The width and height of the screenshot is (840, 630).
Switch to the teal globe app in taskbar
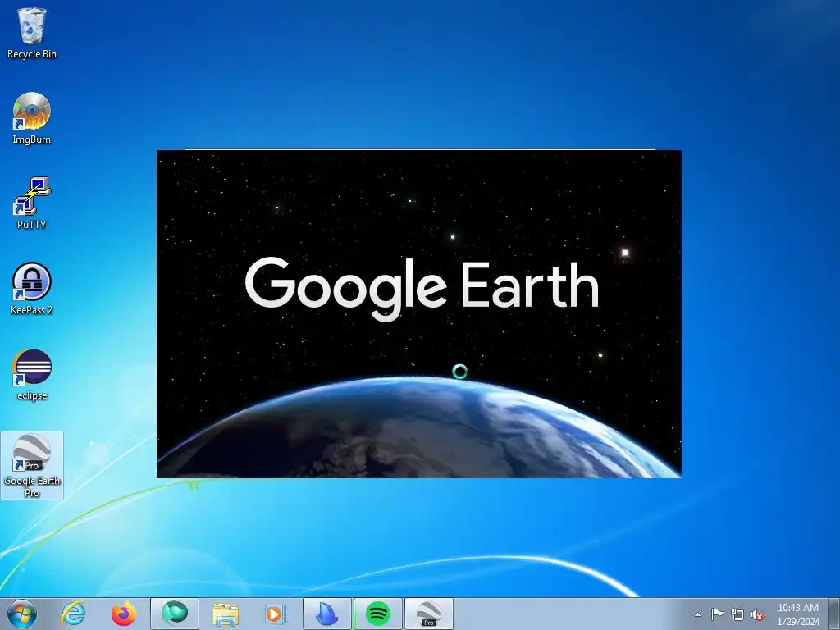(175, 614)
